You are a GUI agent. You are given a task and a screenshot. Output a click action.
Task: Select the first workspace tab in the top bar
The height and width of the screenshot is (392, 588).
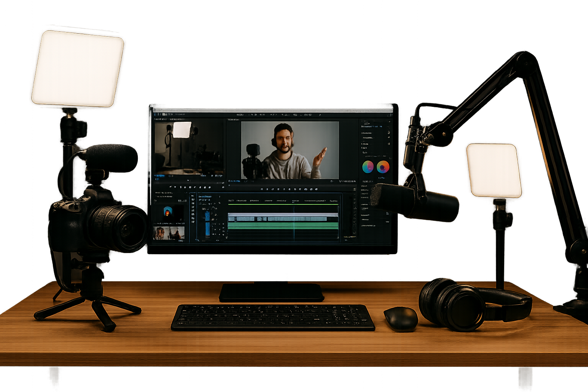240,114
